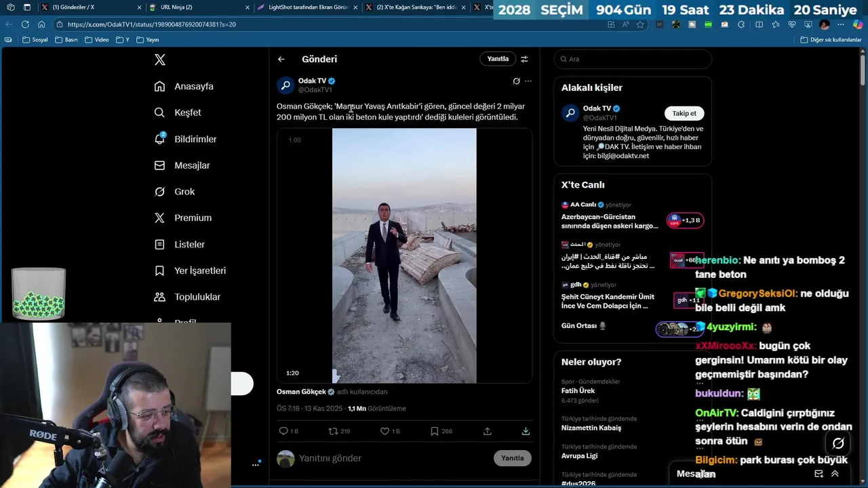Open the browser tab actions icon

tap(26, 7)
